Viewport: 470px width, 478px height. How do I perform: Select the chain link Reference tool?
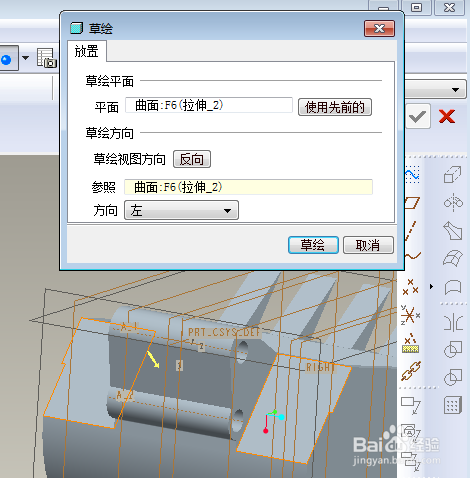pos(411,371)
